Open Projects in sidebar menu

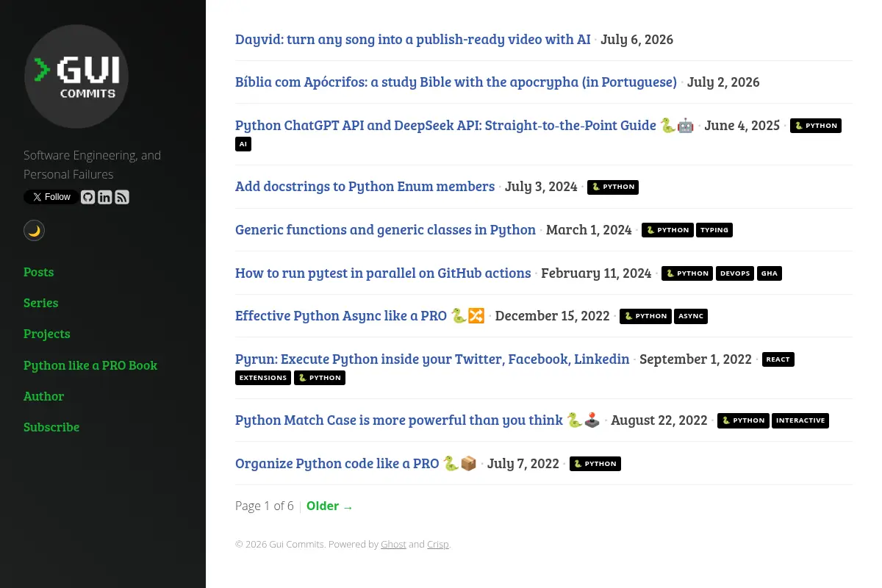pos(47,334)
